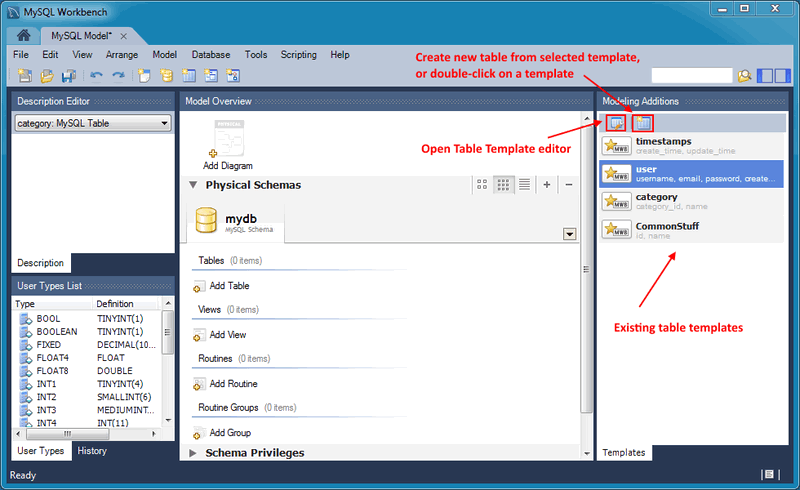
Task: Switch to the History tab
Action: [x=92, y=451]
